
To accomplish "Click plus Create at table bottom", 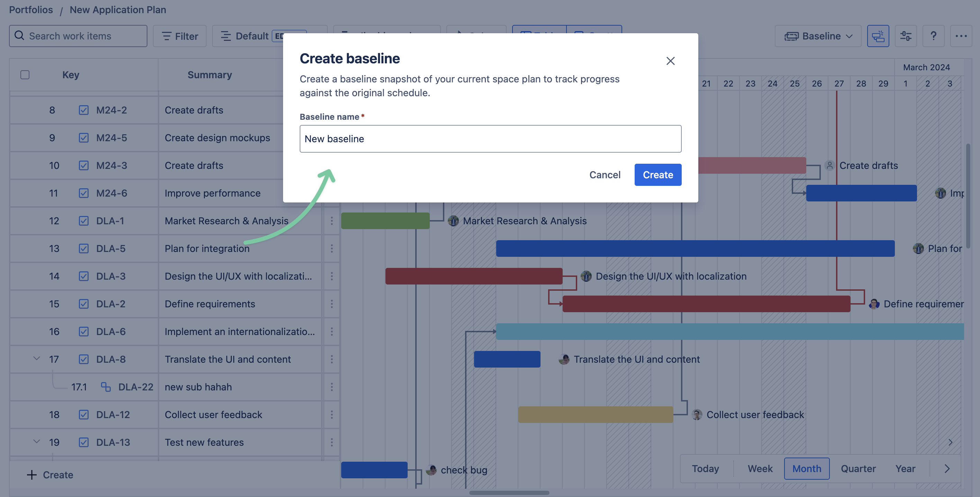I will 50,475.
